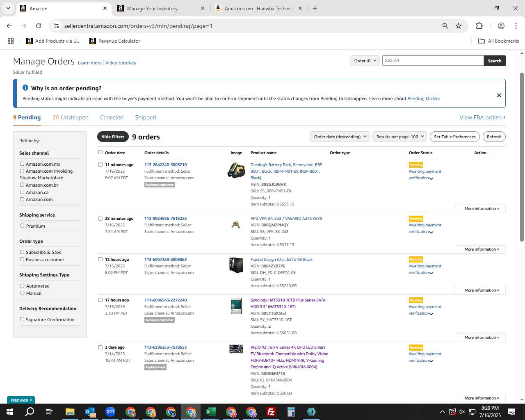Open Revenue Calculator bookmark
525x420 pixels.
point(115,41)
